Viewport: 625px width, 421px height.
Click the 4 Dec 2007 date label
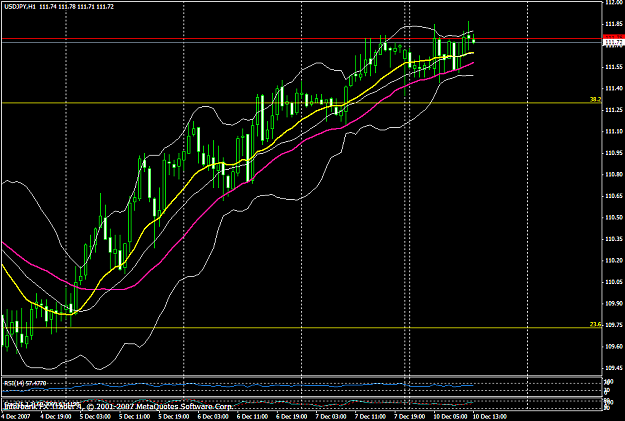tap(15, 417)
